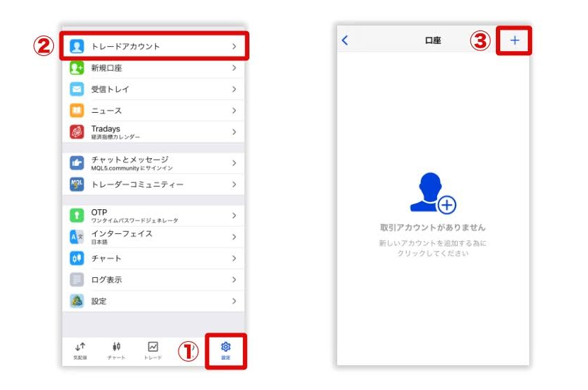
Task: Tap the green OTP lock icon
Action: pos(77,216)
